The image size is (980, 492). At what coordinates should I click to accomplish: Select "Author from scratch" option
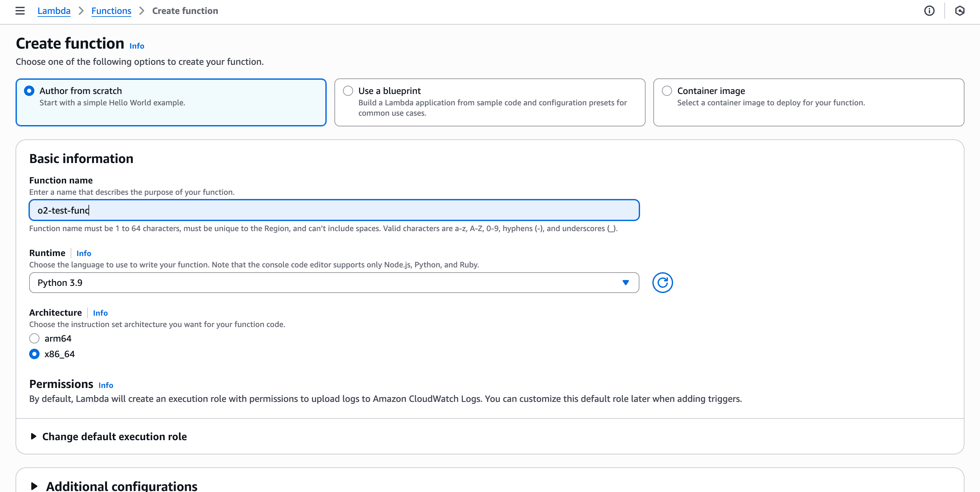pyautogui.click(x=29, y=90)
